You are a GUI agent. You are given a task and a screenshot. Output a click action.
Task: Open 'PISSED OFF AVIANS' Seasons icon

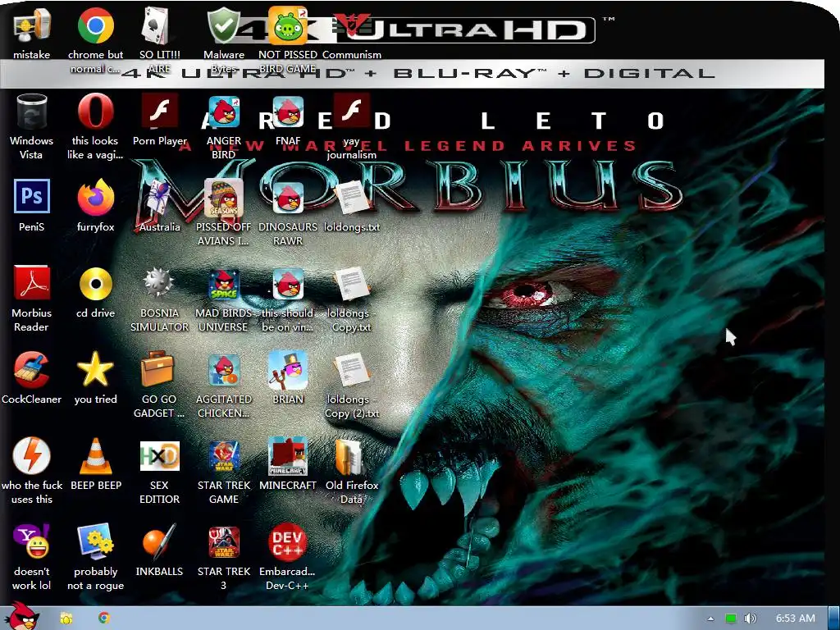tap(223, 197)
